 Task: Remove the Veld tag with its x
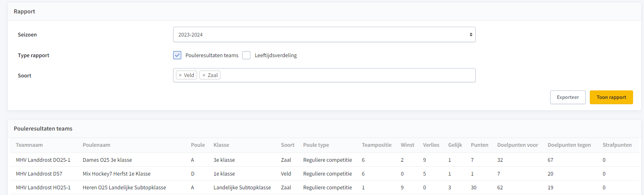(180, 75)
